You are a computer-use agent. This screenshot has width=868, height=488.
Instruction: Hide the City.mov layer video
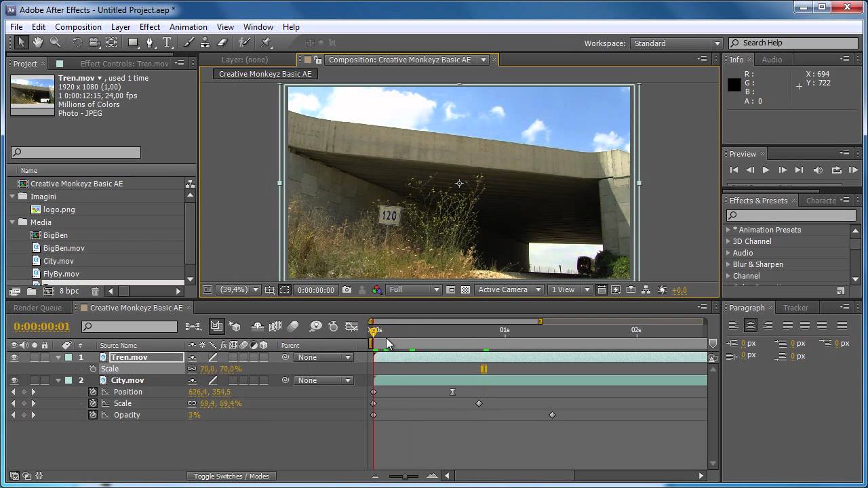(14, 380)
